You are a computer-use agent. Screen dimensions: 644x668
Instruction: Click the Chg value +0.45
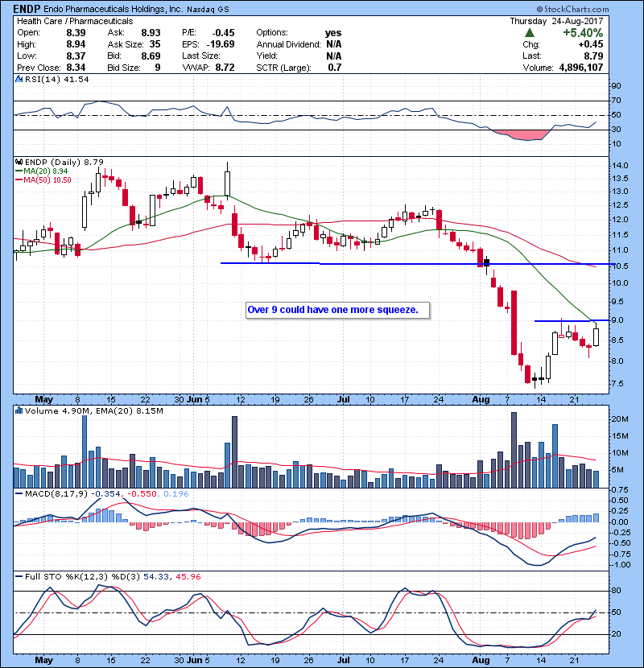coord(591,44)
